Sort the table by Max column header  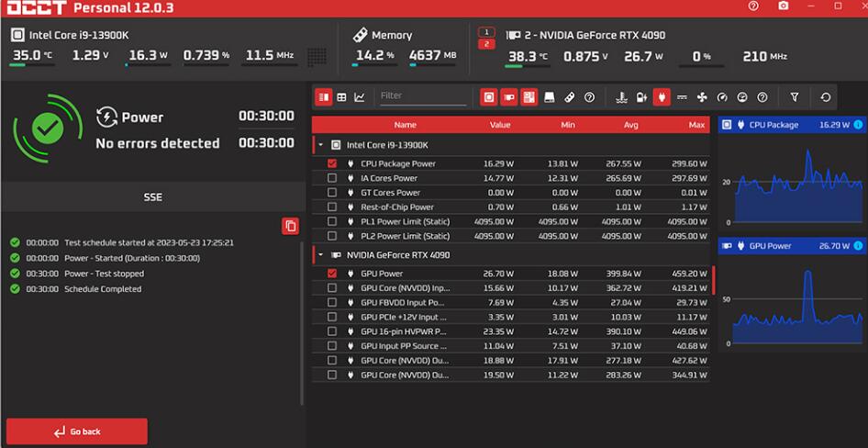696,124
